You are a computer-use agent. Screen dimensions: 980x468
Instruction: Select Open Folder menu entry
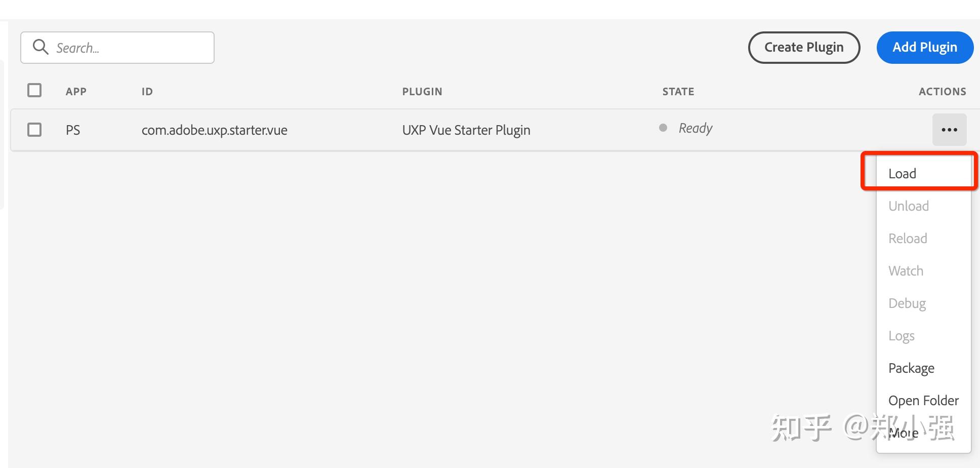tap(923, 401)
